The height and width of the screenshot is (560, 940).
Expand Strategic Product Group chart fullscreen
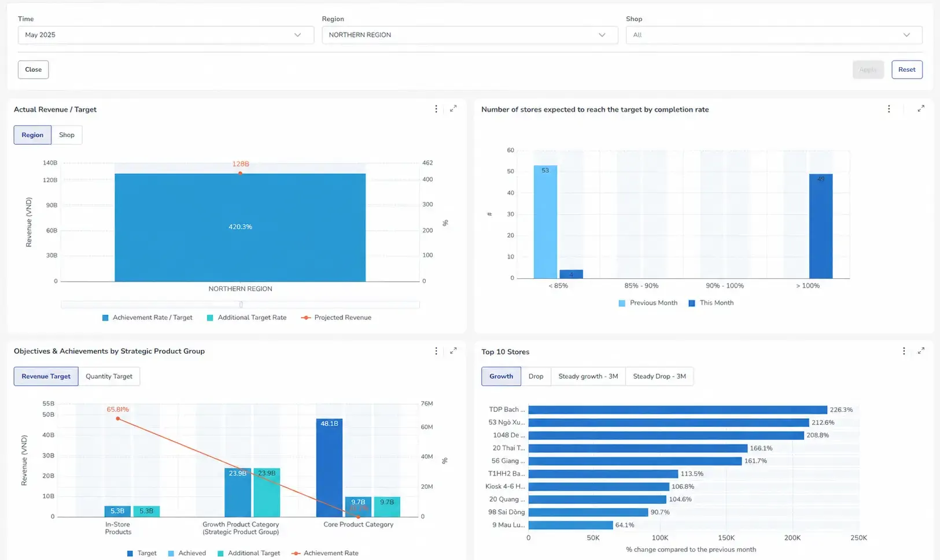(454, 350)
